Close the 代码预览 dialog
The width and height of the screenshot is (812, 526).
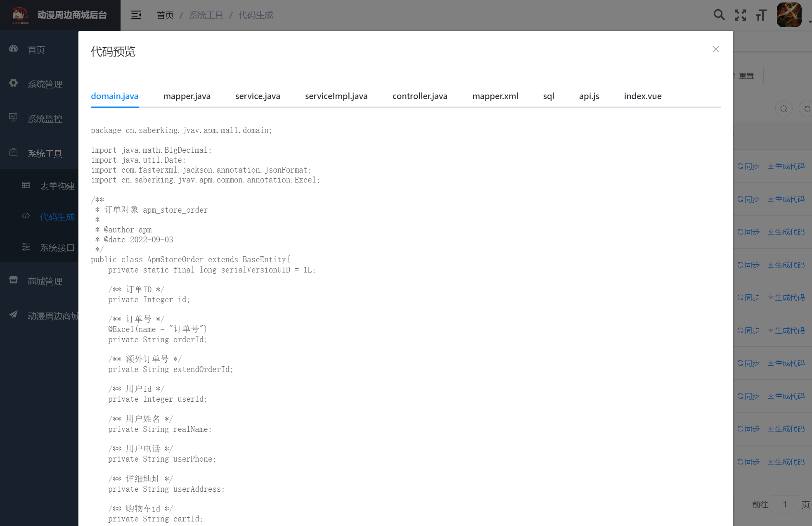(715, 49)
